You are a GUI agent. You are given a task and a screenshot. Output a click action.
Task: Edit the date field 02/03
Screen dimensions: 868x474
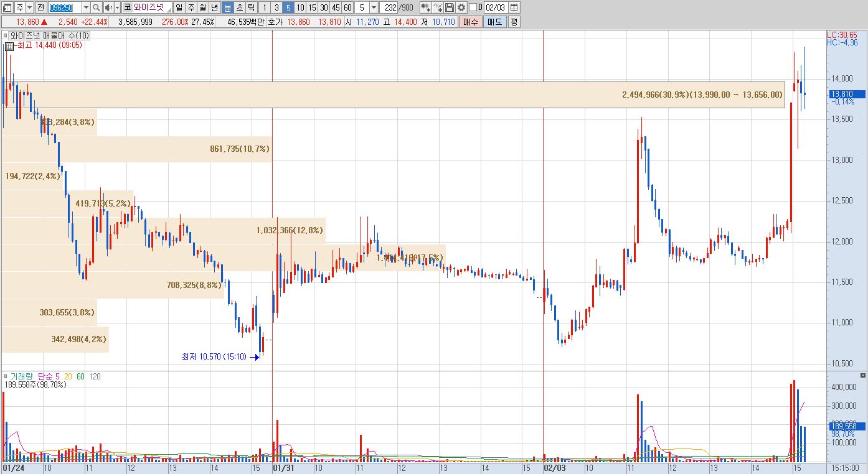coord(496,7)
